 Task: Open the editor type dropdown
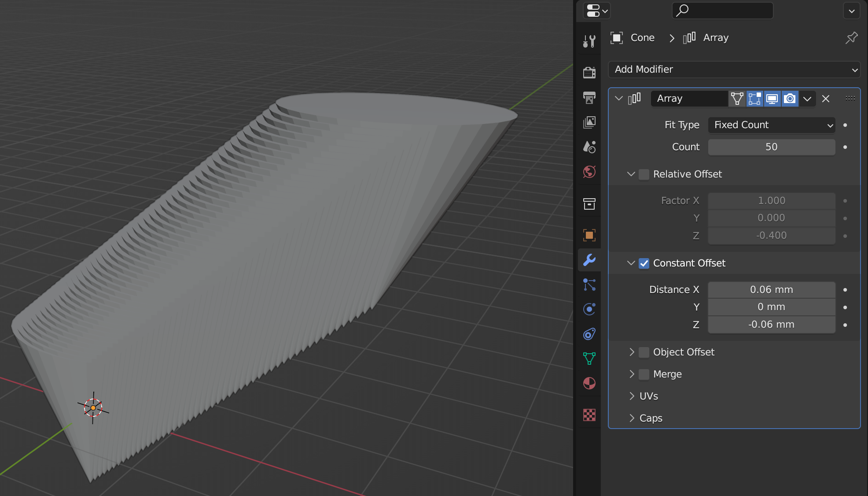point(597,11)
